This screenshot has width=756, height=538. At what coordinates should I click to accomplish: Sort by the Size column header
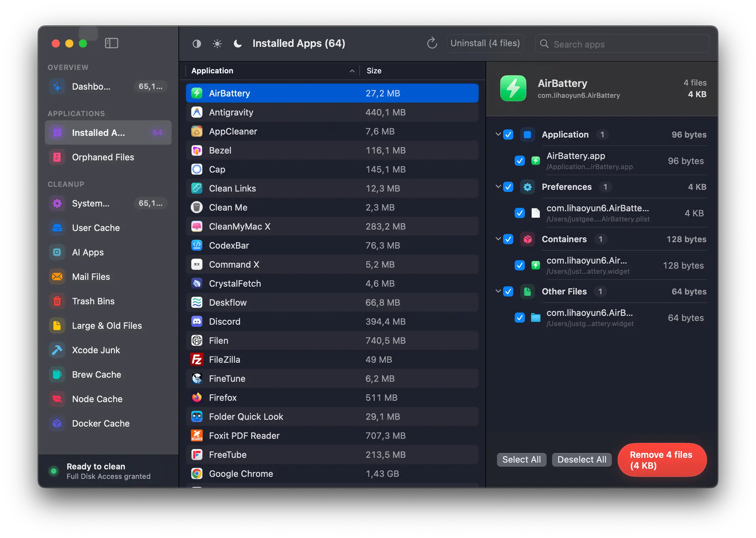(x=422, y=71)
